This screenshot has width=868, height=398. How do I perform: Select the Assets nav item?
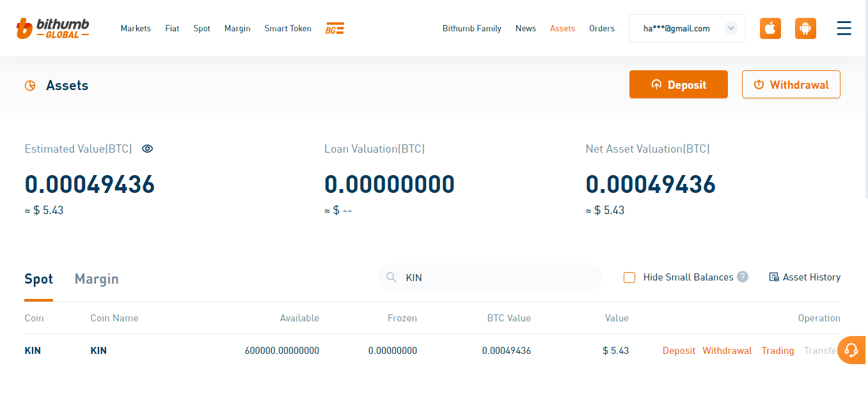point(562,29)
